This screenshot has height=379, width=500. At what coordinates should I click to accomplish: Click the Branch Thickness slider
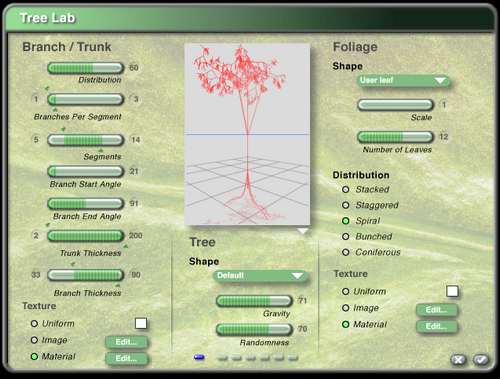86,275
